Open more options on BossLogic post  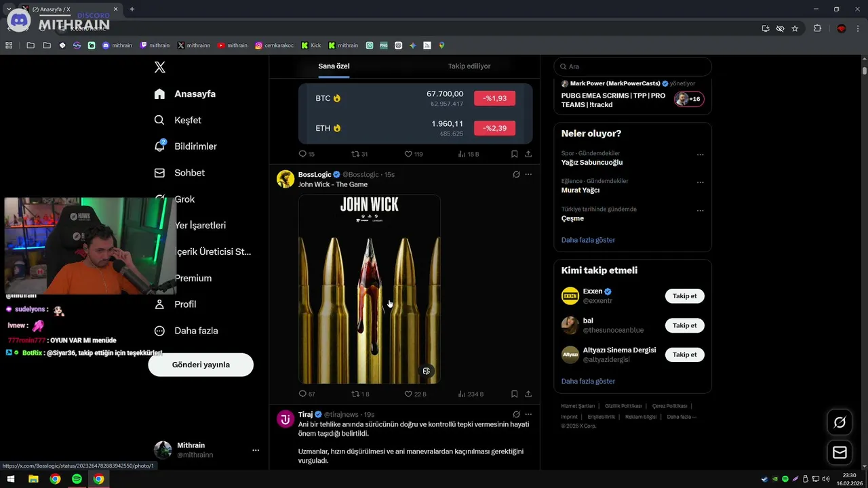pos(528,174)
